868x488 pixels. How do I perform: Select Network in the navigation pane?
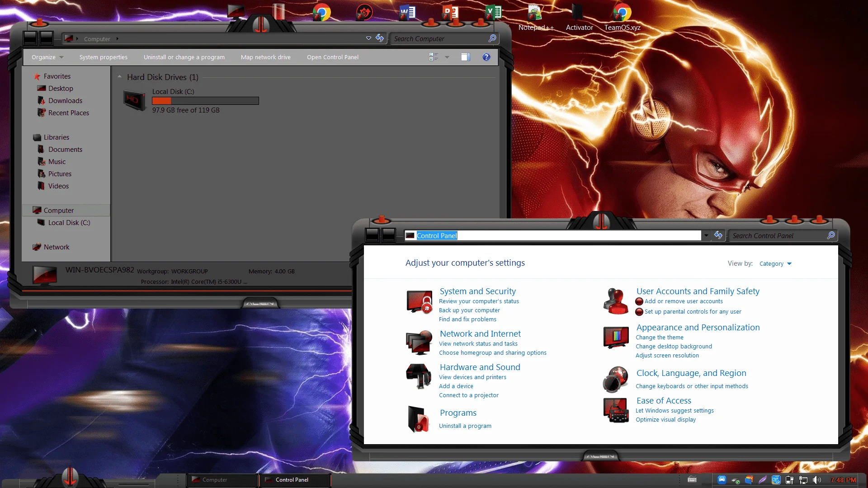57,247
